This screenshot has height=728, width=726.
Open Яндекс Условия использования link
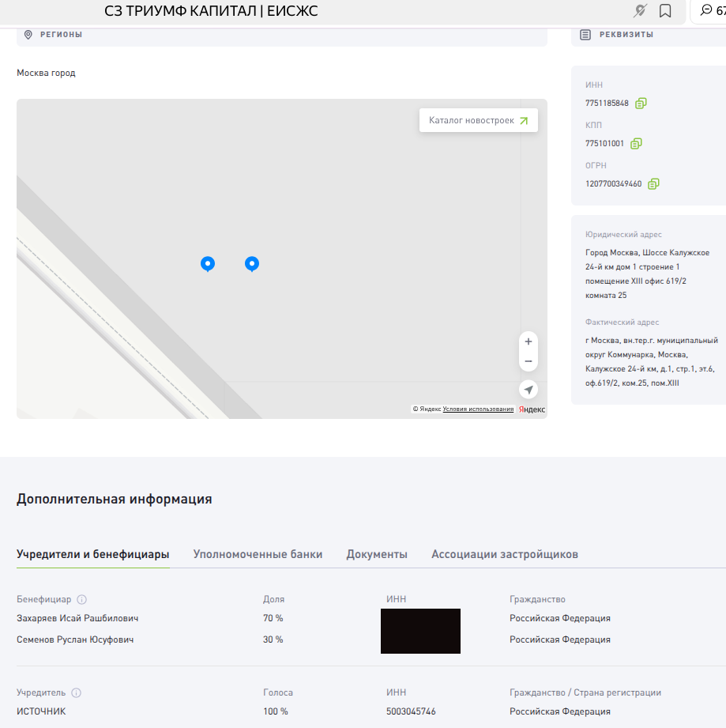pyautogui.click(x=478, y=409)
